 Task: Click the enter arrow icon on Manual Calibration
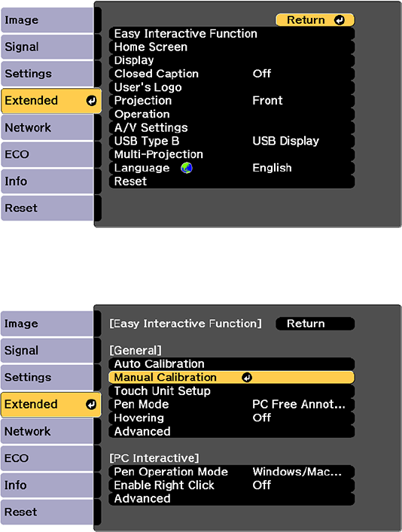click(247, 377)
